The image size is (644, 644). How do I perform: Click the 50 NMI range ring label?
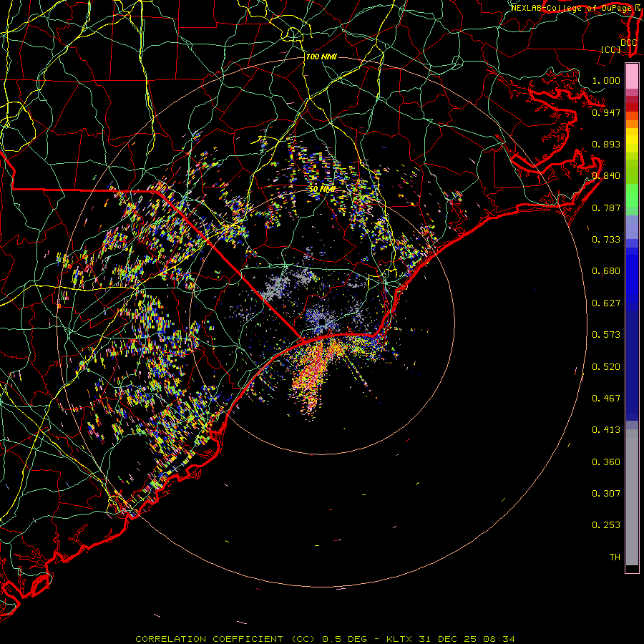(322, 190)
